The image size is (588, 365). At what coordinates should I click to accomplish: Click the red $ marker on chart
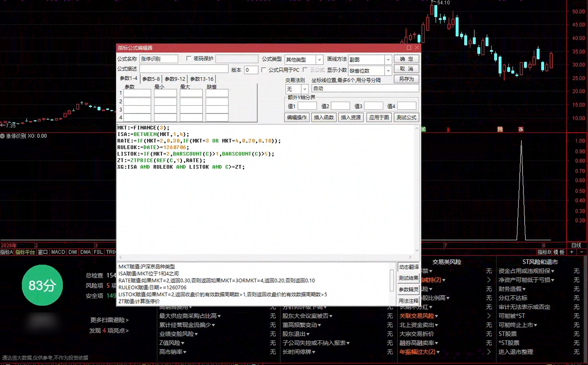click(x=448, y=130)
